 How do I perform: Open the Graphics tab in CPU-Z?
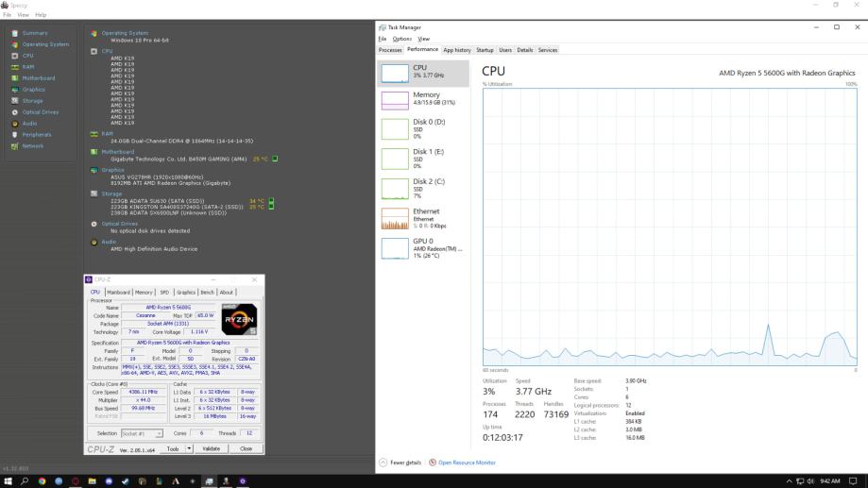[186, 292]
